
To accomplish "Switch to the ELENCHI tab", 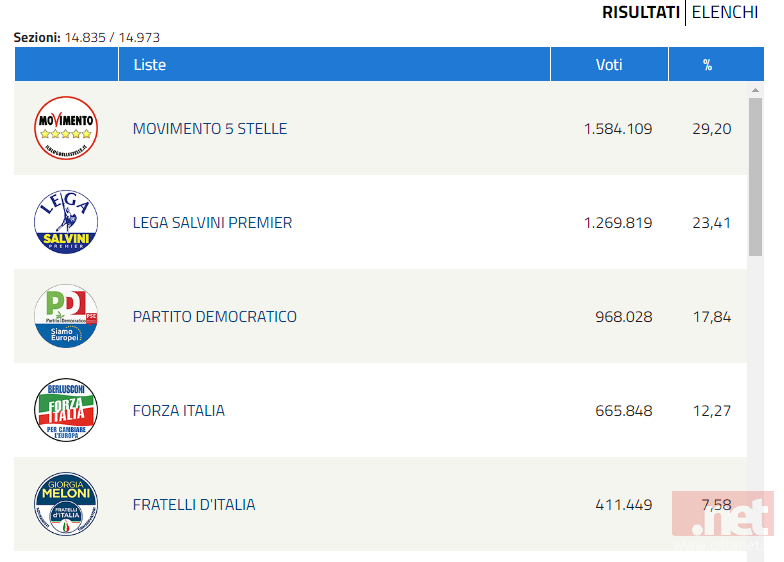I will [x=724, y=12].
